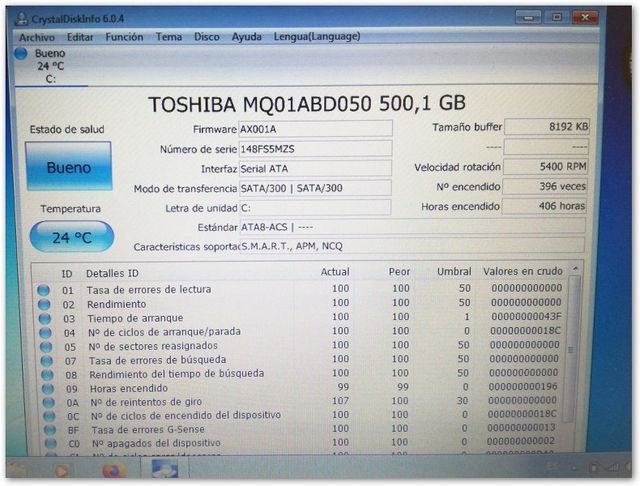The width and height of the screenshot is (640, 486).
Task: Click the power-on hours field 406 horas
Action: click(544, 206)
